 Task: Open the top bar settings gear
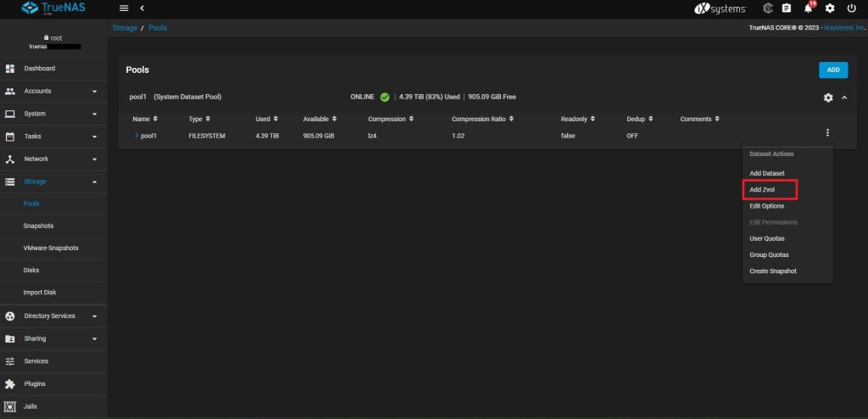pyautogui.click(x=830, y=8)
